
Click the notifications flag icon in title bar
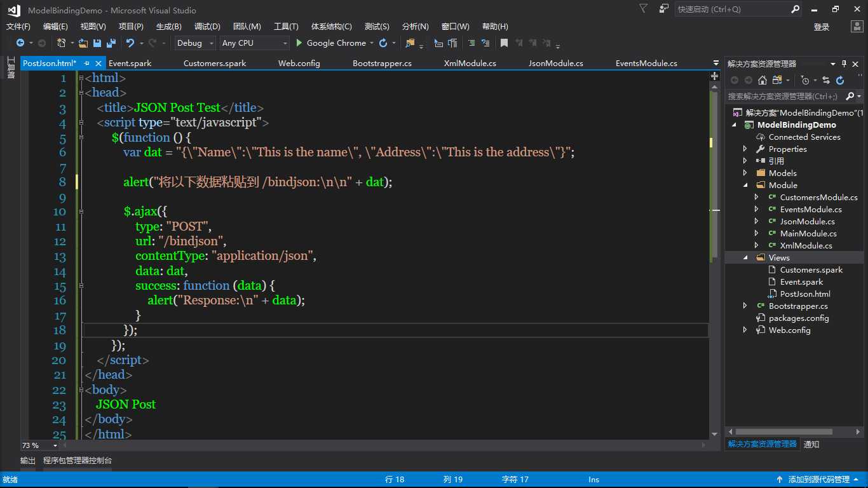tap(644, 9)
